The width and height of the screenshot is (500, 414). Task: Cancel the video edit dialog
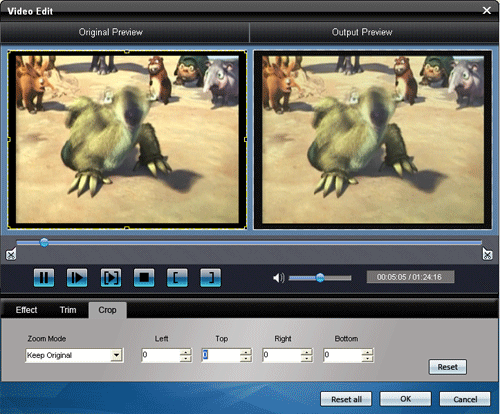tap(465, 399)
